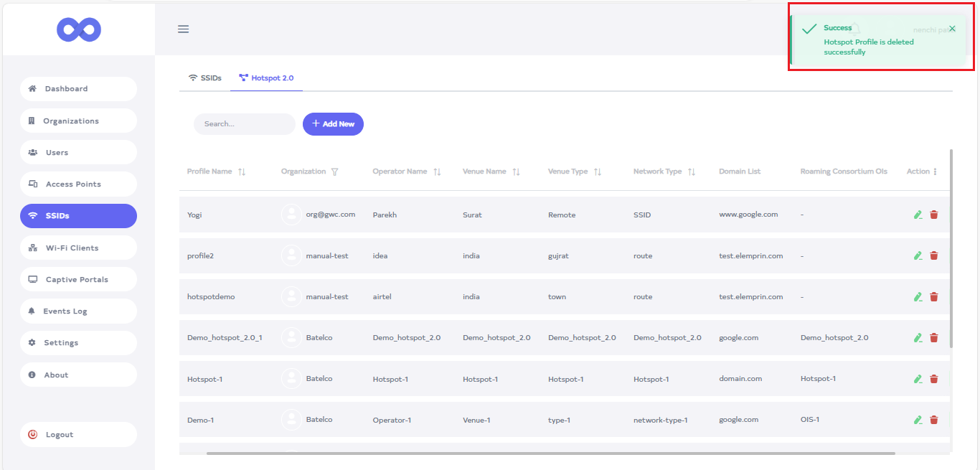Screen dimensions: 980x470
Task: Go to Captive Portals page
Action: 78,280
